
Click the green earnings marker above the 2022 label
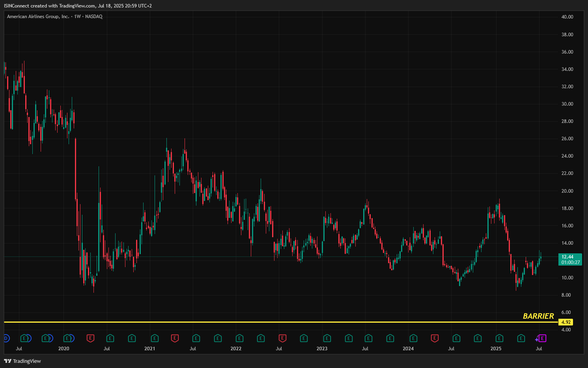(239, 338)
